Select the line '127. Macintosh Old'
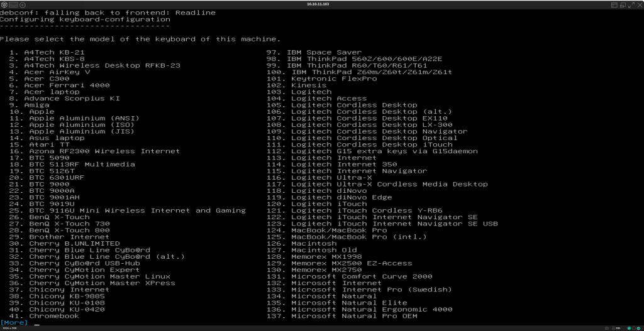This screenshot has height=331, width=644. 312,250
